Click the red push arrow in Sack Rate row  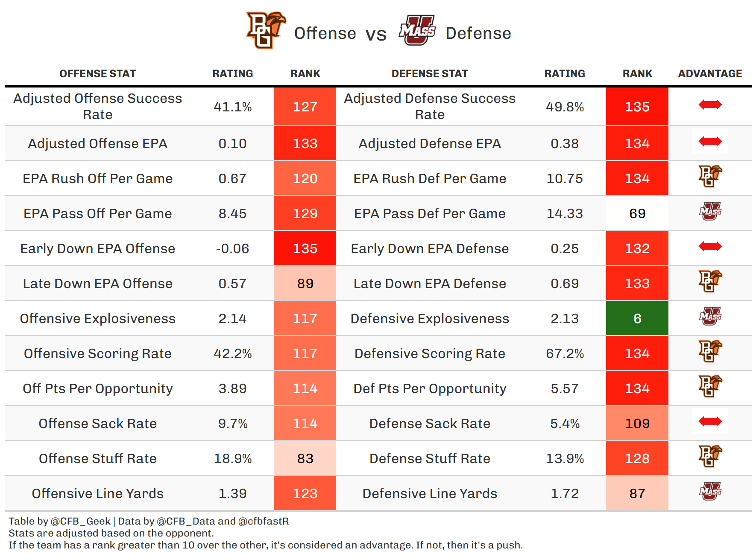click(710, 421)
